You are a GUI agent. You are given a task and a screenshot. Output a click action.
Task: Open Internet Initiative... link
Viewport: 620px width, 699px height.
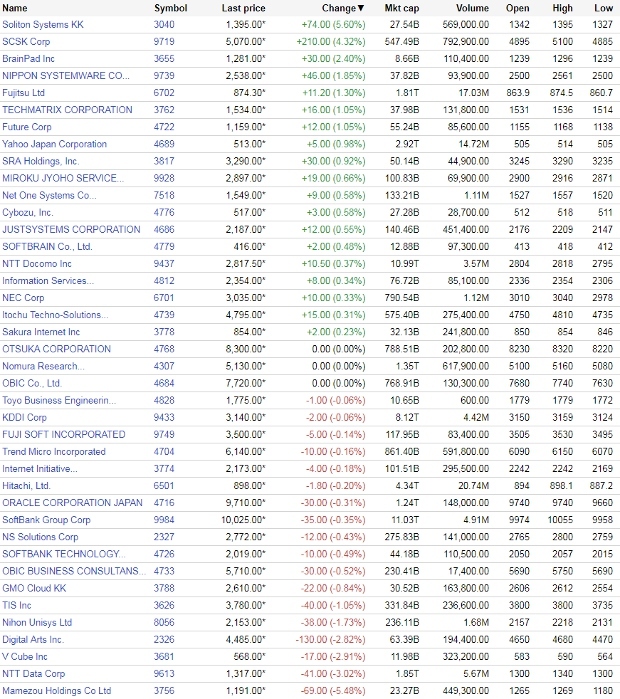click(40, 469)
